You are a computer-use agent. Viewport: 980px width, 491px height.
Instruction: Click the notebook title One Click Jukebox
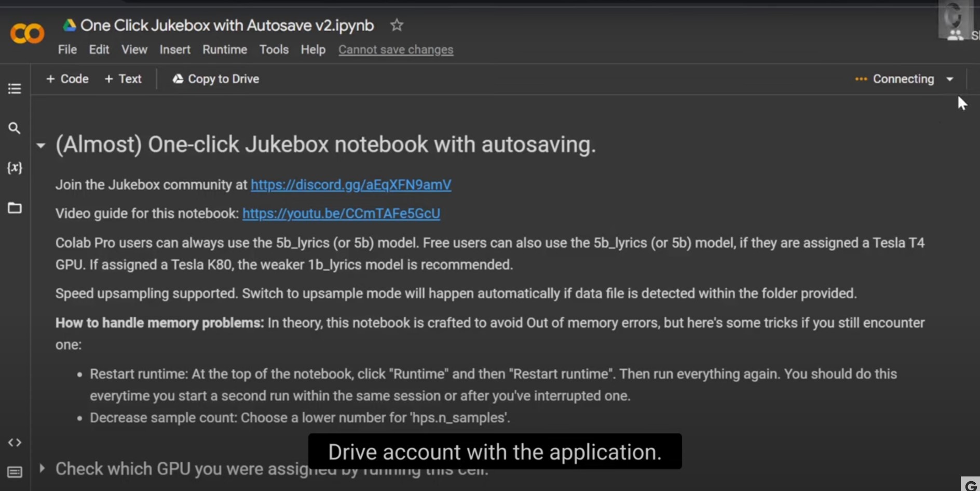click(x=227, y=25)
